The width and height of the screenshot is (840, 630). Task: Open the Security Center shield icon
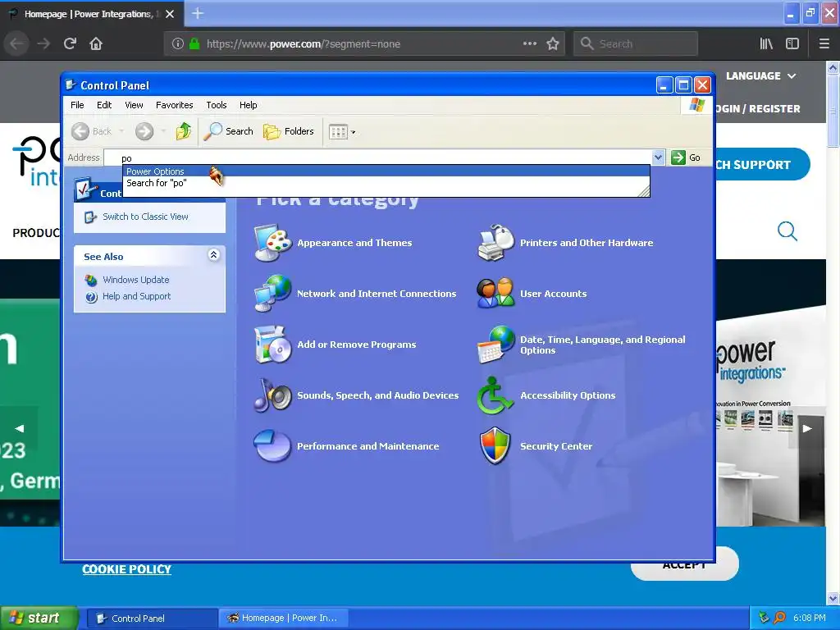point(495,446)
